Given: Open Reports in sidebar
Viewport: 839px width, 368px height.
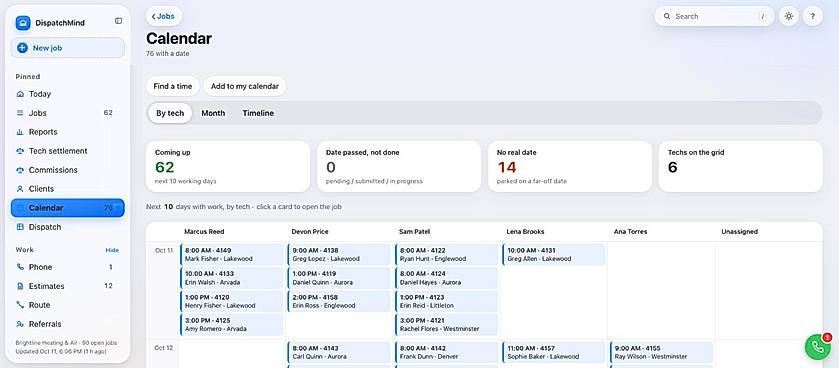Looking at the screenshot, I should point(67,132).
